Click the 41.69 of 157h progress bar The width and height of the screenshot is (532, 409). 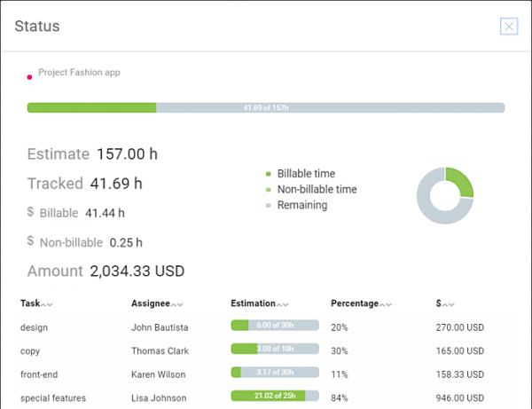(266, 108)
